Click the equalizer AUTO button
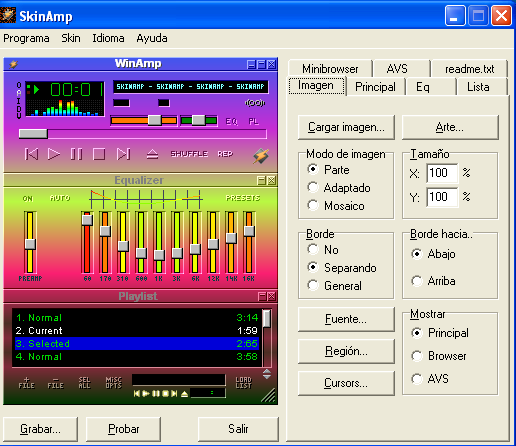Viewport: 516px width, 446px height. (x=60, y=198)
